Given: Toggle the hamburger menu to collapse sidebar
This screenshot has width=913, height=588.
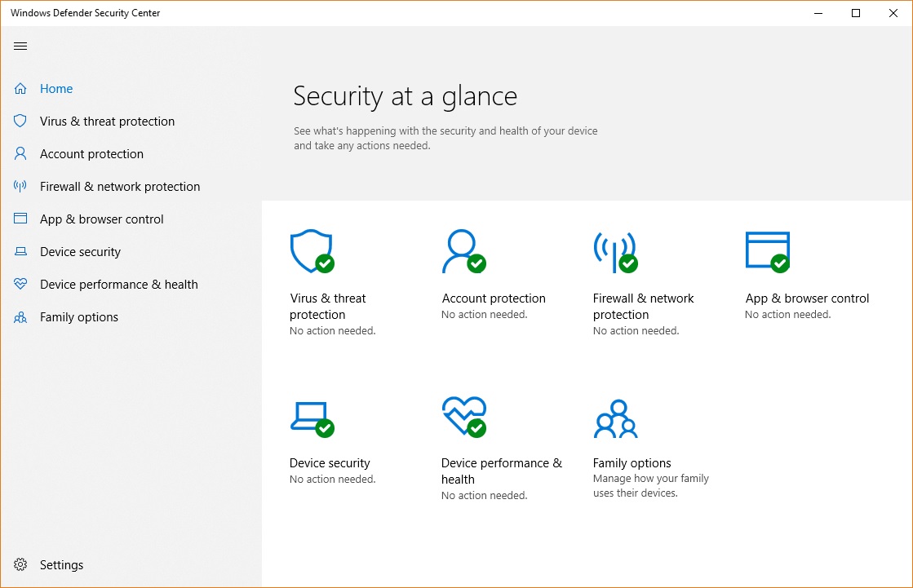Looking at the screenshot, I should 20,46.
